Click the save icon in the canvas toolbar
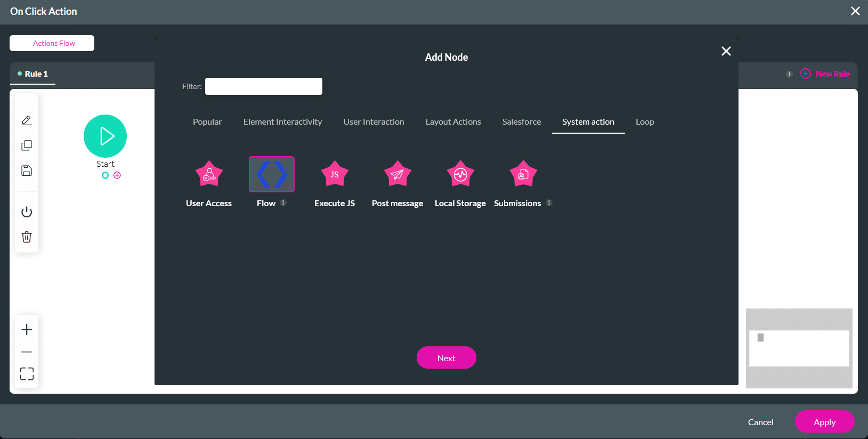 click(27, 170)
